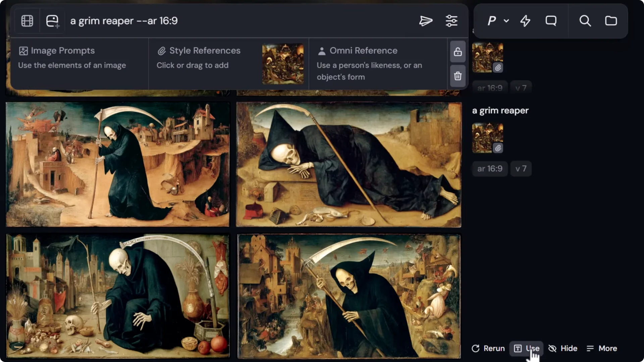Enable fast mode with the lightning bolt icon

525,21
